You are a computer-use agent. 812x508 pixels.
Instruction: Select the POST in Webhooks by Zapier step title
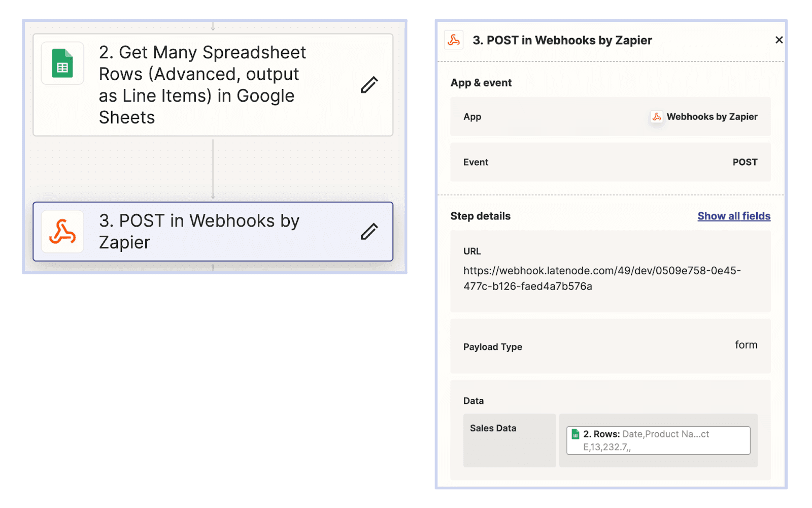tap(199, 232)
